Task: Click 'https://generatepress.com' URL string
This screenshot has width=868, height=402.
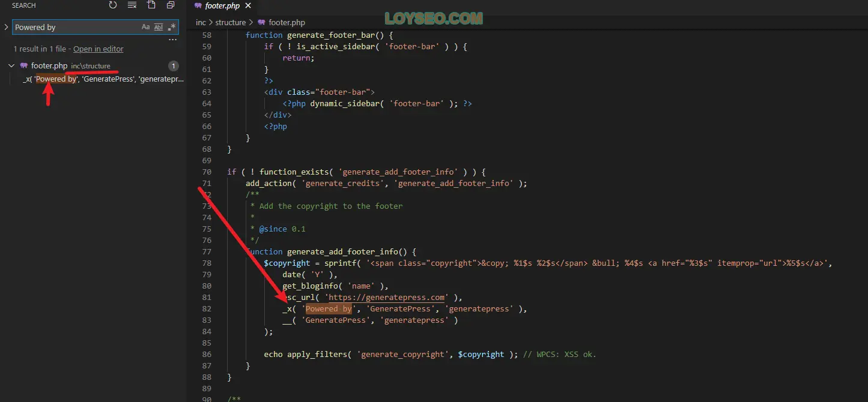Action: [x=387, y=297]
